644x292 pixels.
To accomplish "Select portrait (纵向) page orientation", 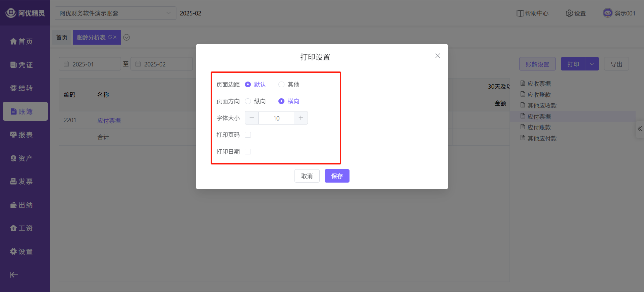I will click(248, 101).
